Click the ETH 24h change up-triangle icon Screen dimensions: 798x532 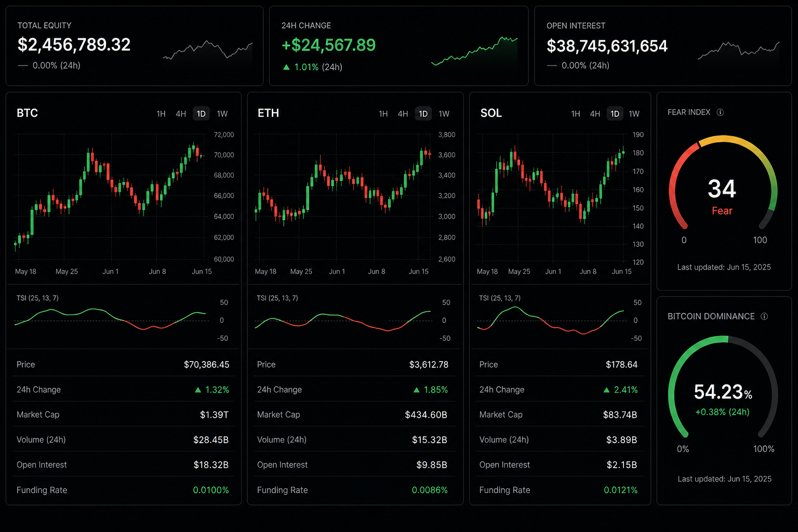pyautogui.click(x=417, y=390)
